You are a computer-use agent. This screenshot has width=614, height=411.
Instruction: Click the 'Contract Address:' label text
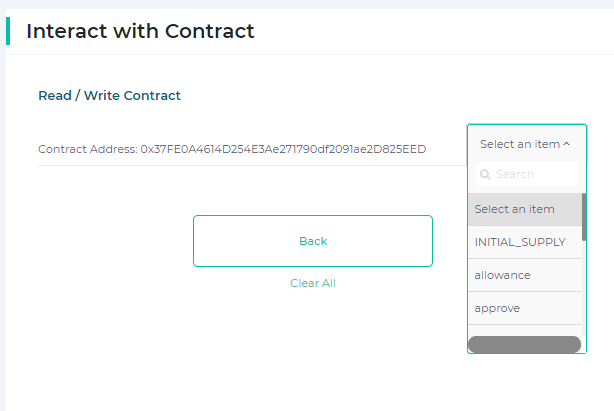pyautogui.click(x=88, y=149)
